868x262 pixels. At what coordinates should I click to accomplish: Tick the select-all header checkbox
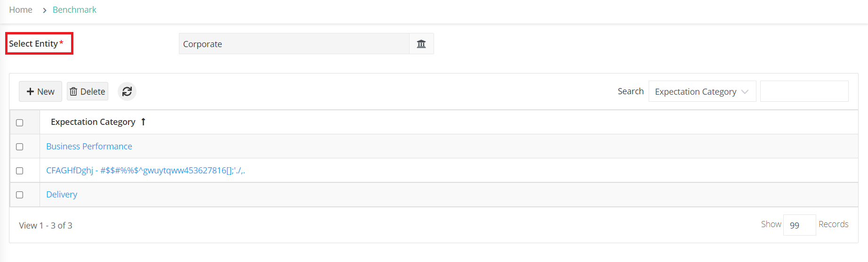click(x=20, y=123)
